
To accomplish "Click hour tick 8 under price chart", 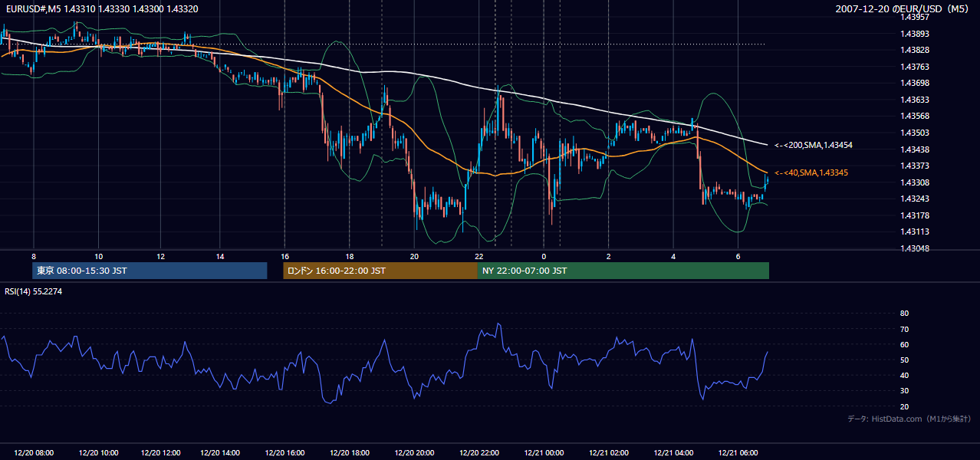I will point(34,256).
